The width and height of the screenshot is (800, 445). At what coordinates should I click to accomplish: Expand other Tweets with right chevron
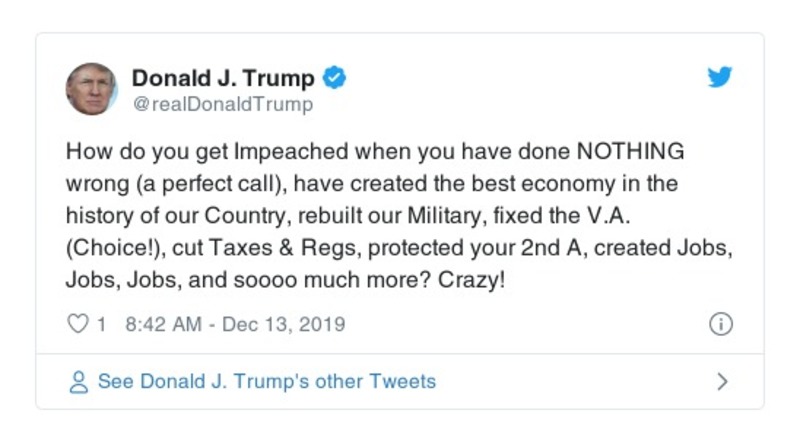[722, 382]
